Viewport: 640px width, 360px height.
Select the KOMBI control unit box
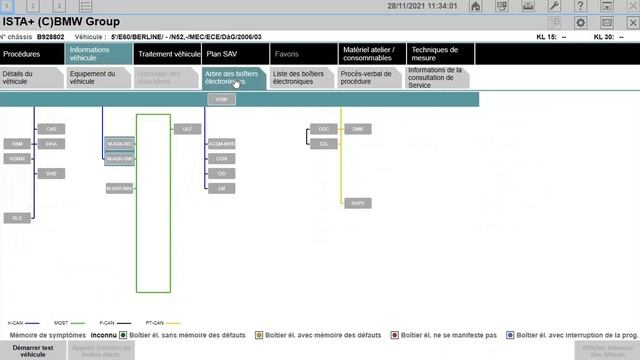click(x=17, y=158)
